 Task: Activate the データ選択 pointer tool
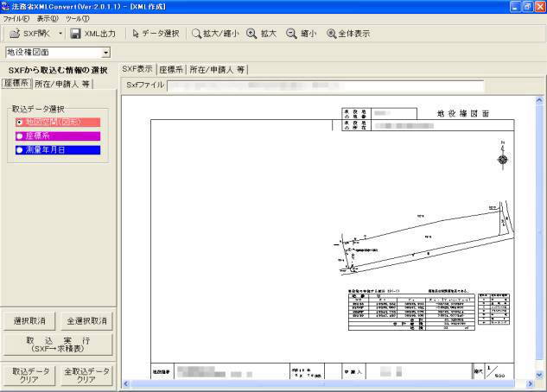(x=136, y=34)
